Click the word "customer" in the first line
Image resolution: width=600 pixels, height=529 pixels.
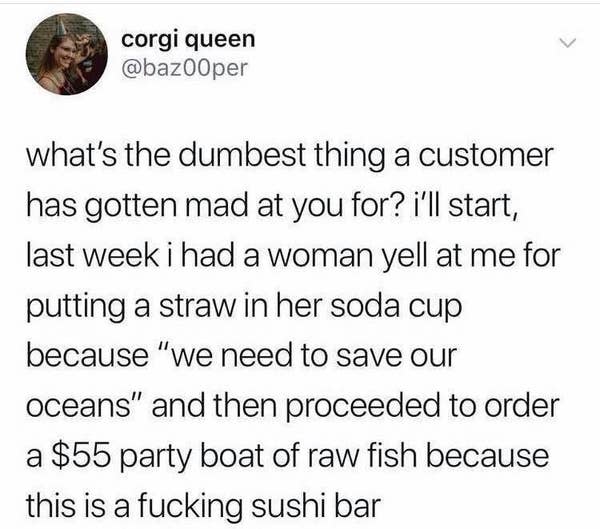point(486,155)
